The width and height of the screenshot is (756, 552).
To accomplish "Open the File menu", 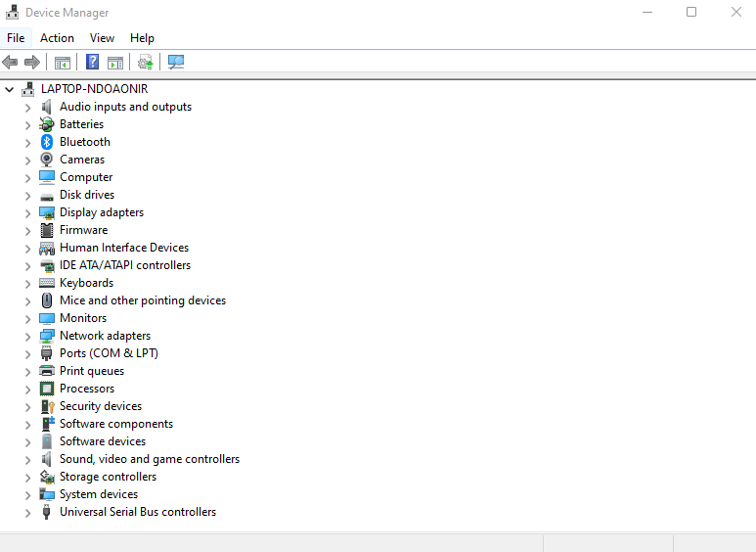I will click(16, 38).
